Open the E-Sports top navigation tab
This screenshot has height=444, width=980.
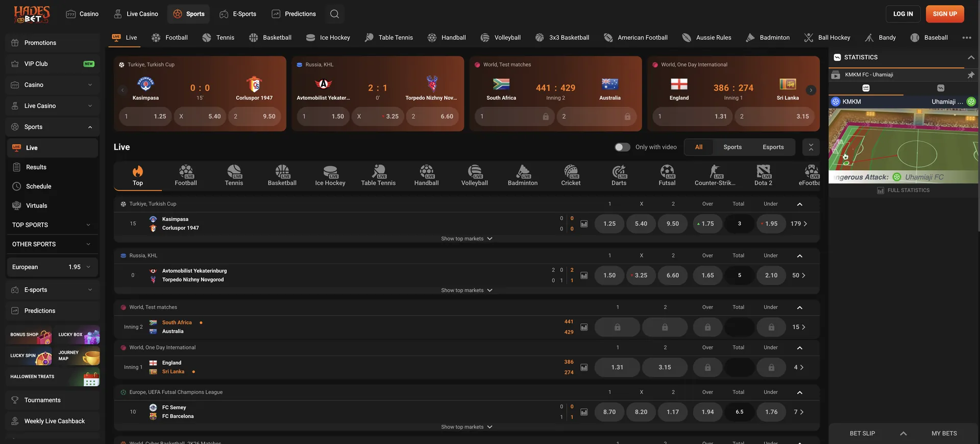[x=238, y=14]
